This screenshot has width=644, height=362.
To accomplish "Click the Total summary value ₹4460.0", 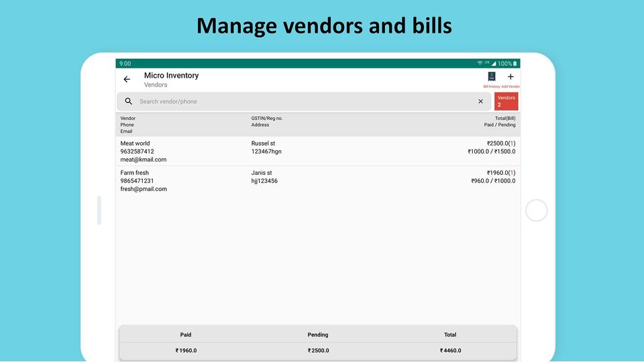I will pos(450,351).
